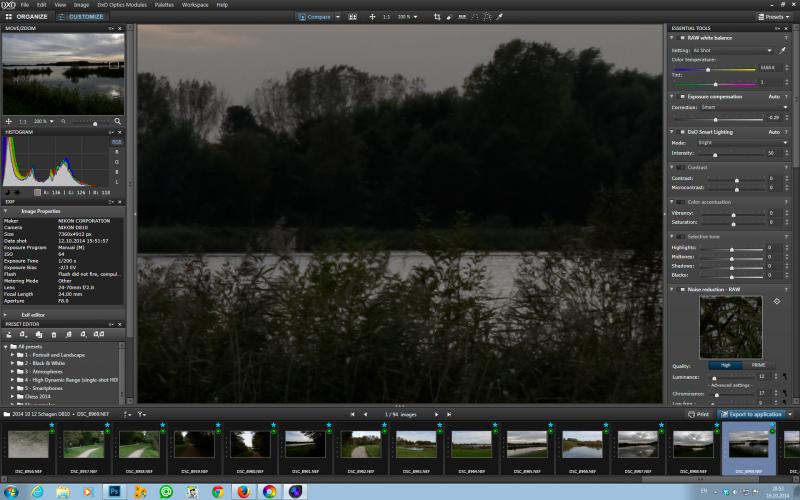The width and height of the screenshot is (800, 500).
Task: Click the side-by-side comparison view icon
Action: pyautogui.click(x=353, y=17)
